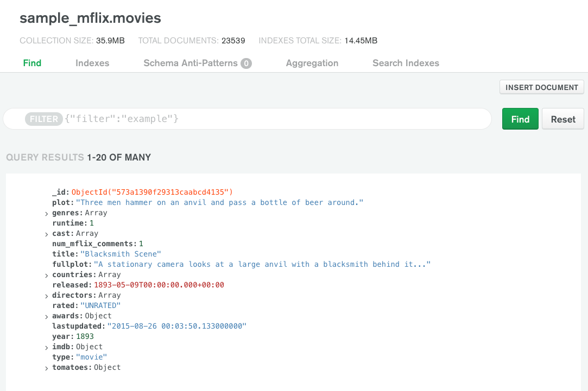The width and height of the screenshot is (588, 391).
Task: Click the collection size value 35.9MB
Action: [x=110, y=41]
